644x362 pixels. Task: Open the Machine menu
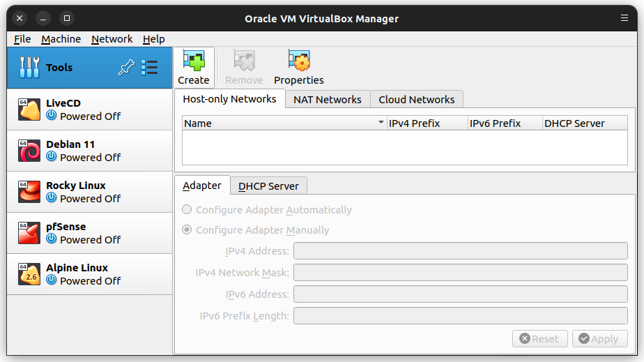[61, 39]
